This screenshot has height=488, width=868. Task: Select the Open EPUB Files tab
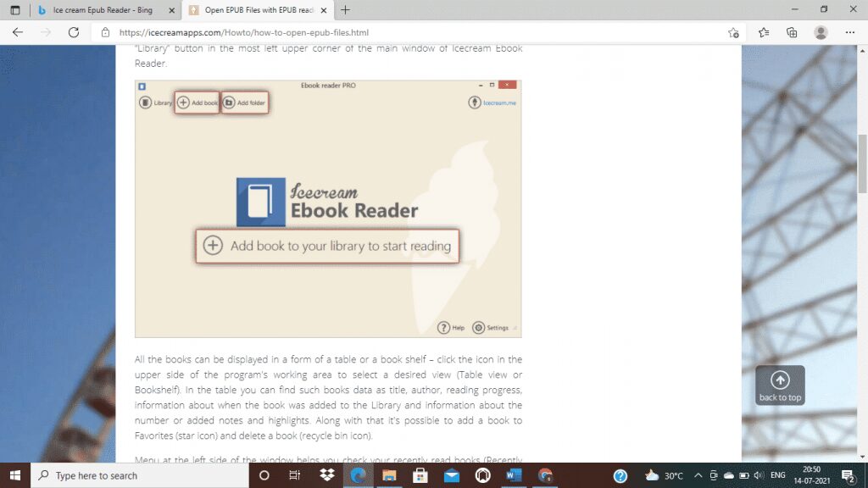258,10
